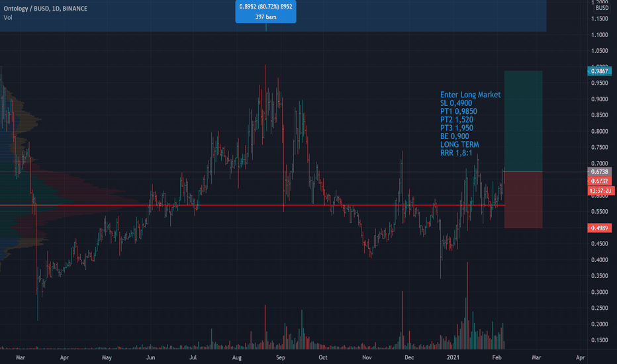Click the 0.8000 price axis tick

599,132
